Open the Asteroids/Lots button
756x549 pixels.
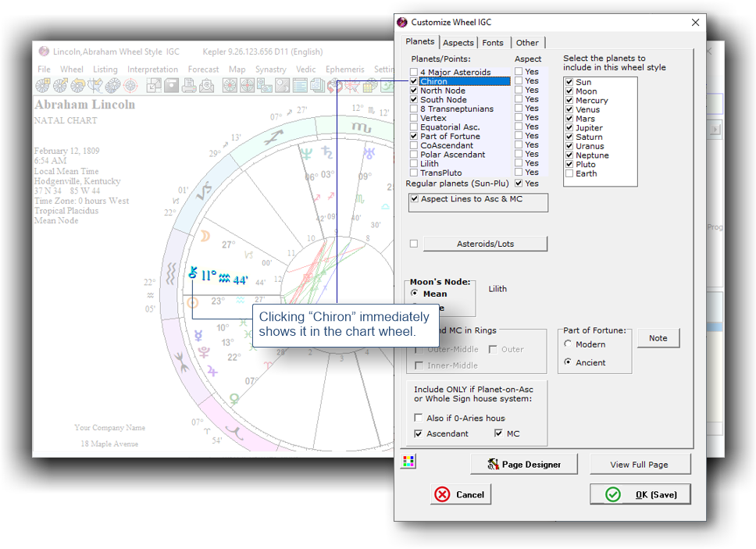[x=485, y=244]
